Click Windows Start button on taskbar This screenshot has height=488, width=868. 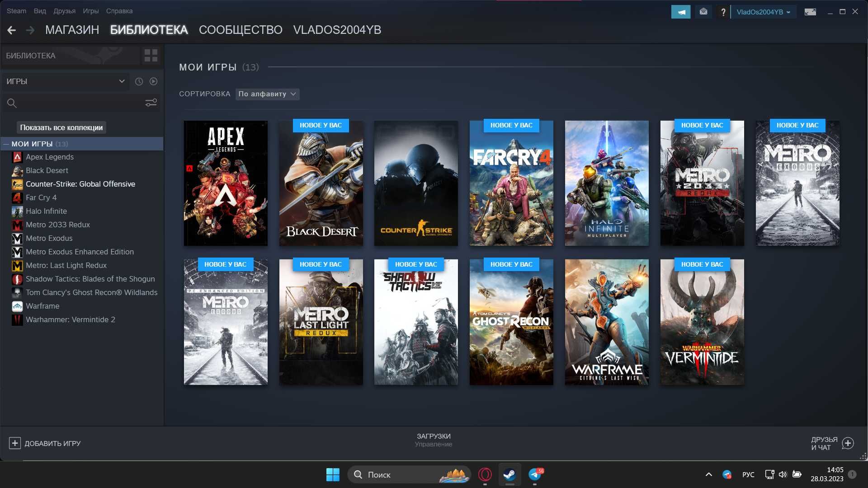333,474
